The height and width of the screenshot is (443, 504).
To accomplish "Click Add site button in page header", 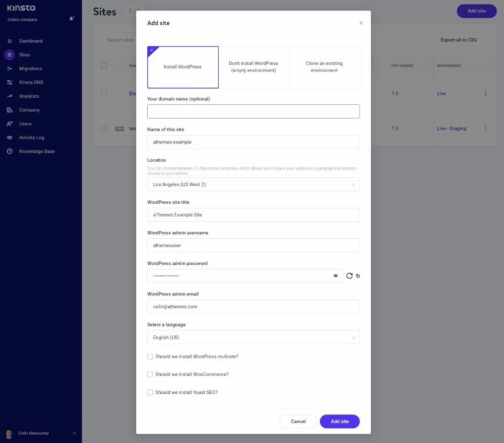I will 476,11.
